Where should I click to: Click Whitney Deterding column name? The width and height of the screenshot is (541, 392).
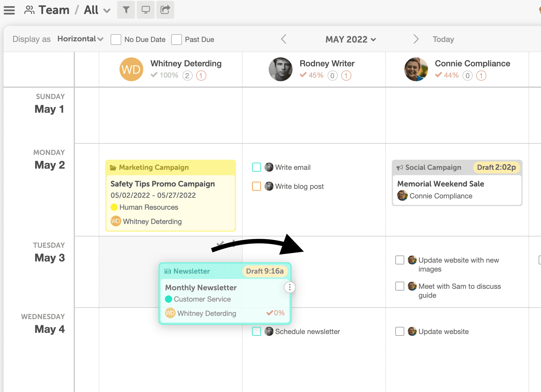pos(186,63)
